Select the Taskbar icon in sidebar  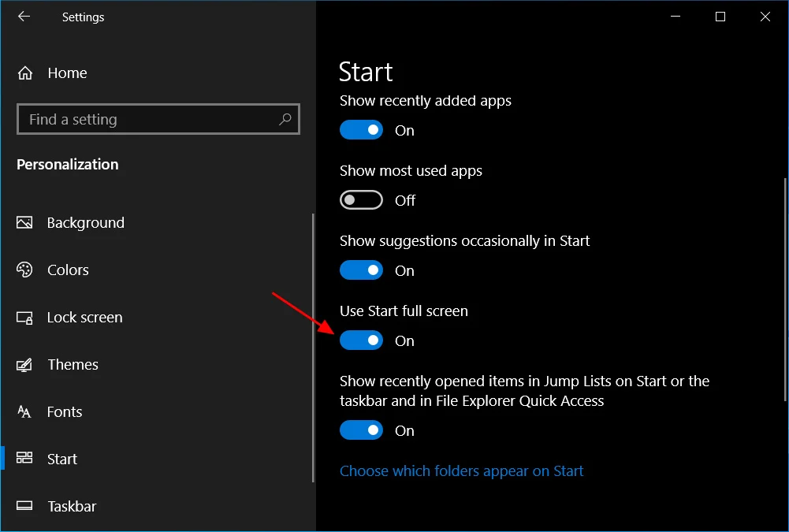[x=24, y=506]
